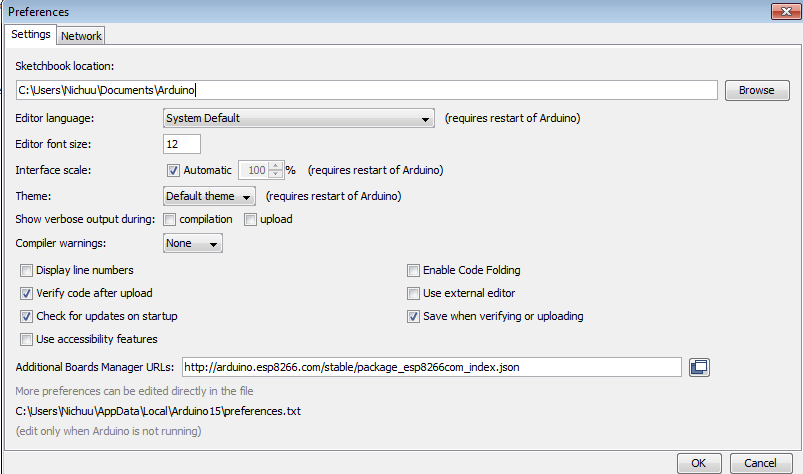Open the Additional Boards Manager URLs window icon
Viewport: 803px width, 474px height.
pyautogui.click(x=699, y=367)
